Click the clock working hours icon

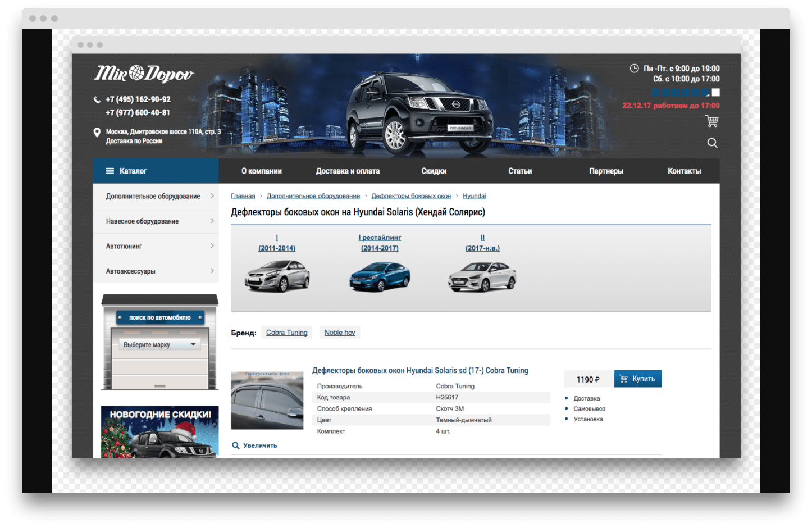tap(634, 69)
